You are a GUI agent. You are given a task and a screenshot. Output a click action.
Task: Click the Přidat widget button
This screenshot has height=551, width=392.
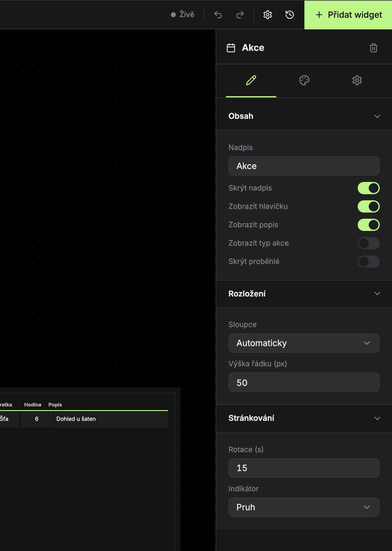click(x=348, y=15)
